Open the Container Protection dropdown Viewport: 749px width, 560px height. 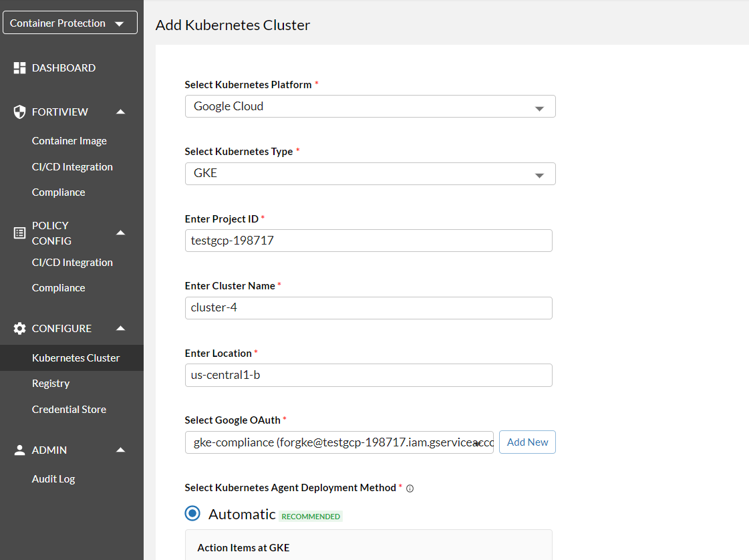point(70,23)
